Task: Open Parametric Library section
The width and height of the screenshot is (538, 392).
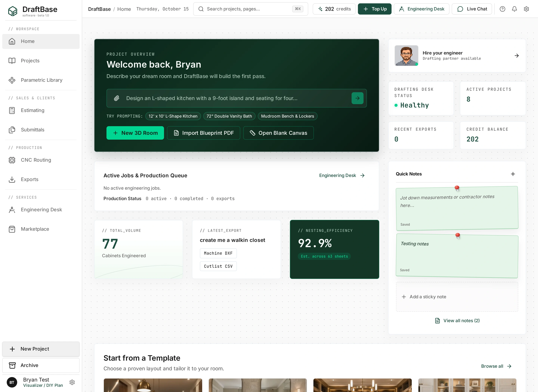Action: click(x=41, y=80)
